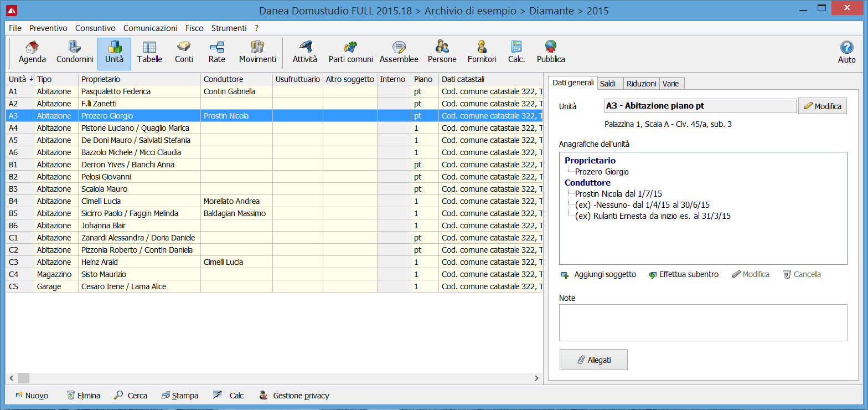The width and height of the screenshot is (868, 410).
Task: Select row C5 Garage Cesaro Irene
Action: click(274, 286)
